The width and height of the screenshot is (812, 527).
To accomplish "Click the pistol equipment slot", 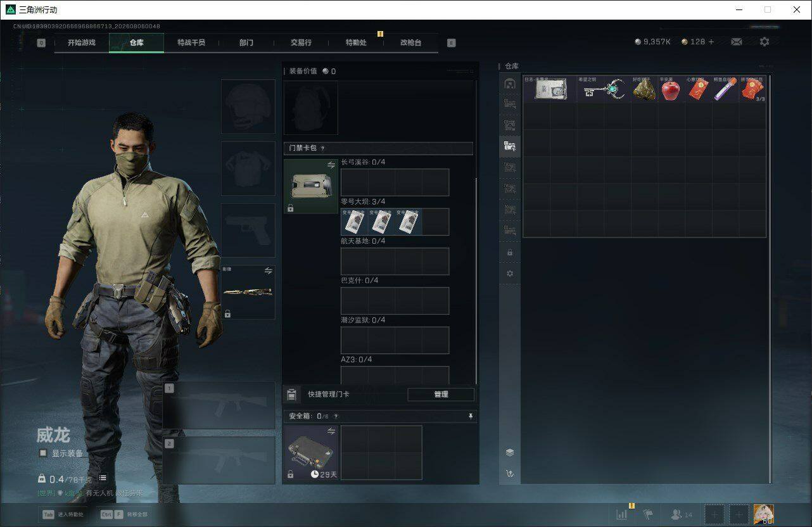I will tap(248, 231).
